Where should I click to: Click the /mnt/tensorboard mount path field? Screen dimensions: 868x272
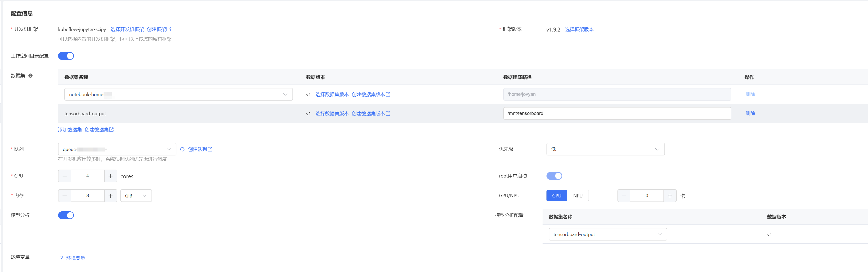pos(617,113)
